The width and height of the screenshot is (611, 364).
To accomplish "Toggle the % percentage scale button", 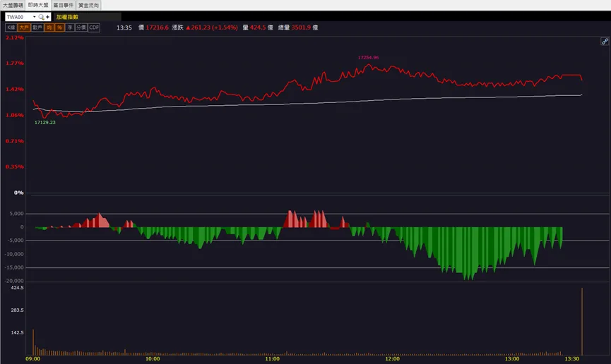I will click(59, 28).
